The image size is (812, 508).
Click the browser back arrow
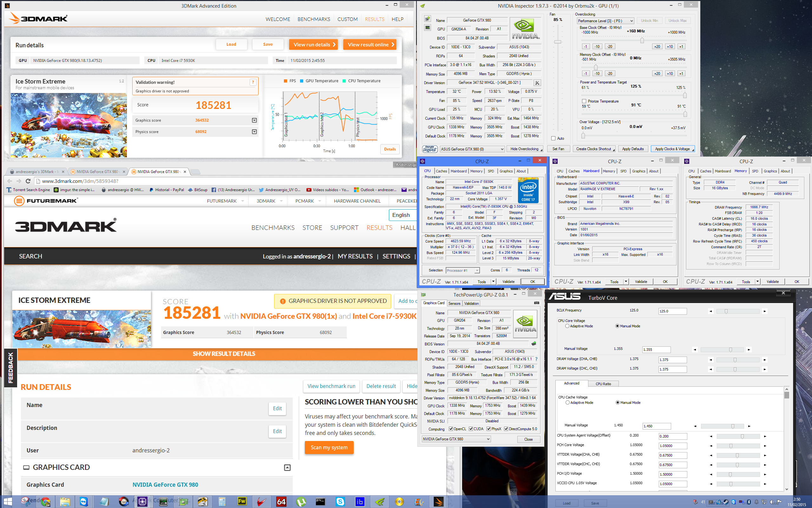[x=10, y=181]
